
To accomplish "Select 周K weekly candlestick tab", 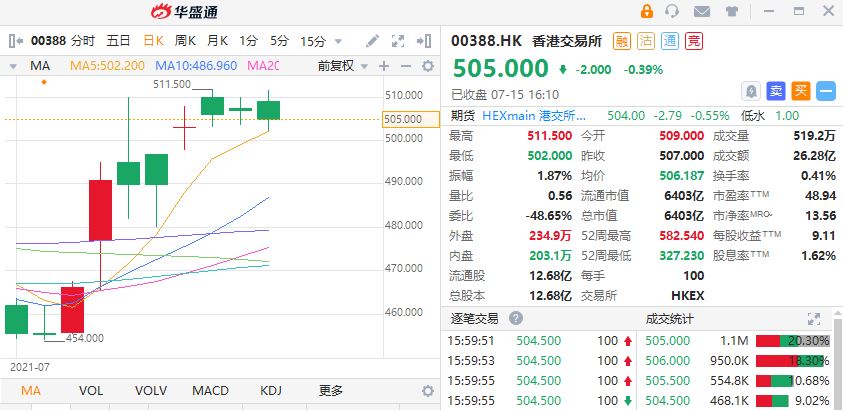I will coord(185,41).
